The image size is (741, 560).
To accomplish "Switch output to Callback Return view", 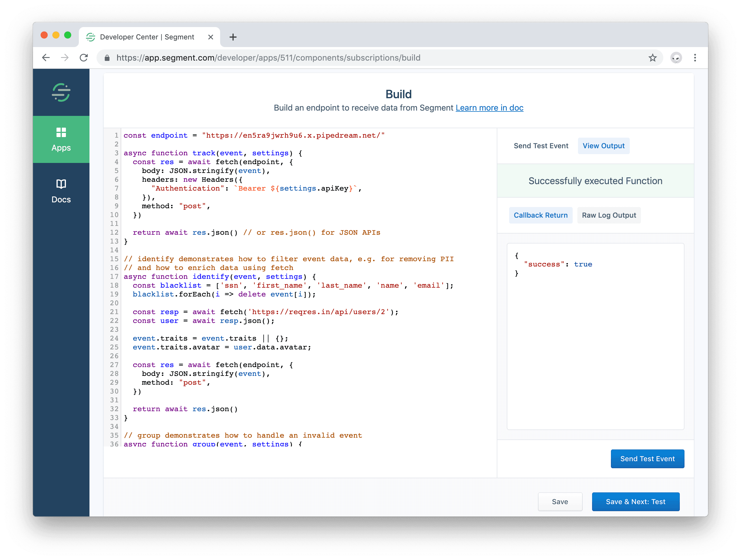I will (x=540, y=215).
